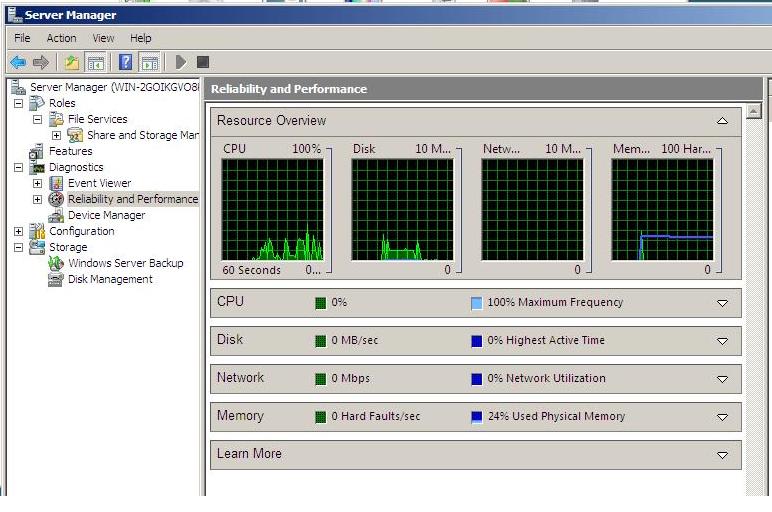The height and width of the screenshot is (512, 772).
Task: Click the 0 Mbps network text
Action: 350,379
